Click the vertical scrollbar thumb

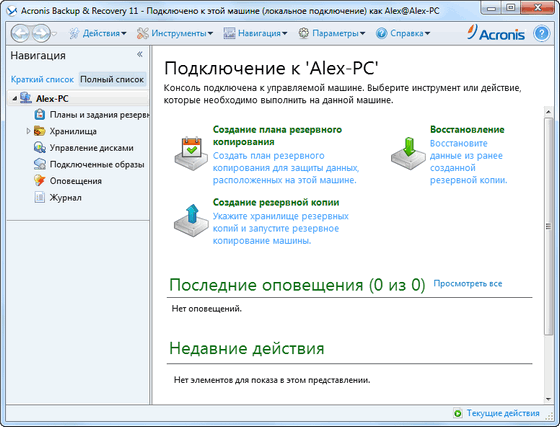point(548,226)
